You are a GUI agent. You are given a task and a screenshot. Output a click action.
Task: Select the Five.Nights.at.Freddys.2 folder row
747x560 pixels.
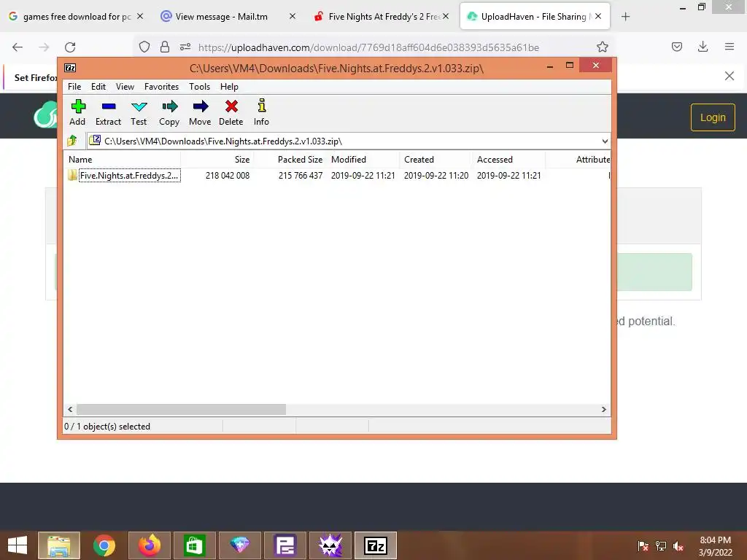pos(337,175)
